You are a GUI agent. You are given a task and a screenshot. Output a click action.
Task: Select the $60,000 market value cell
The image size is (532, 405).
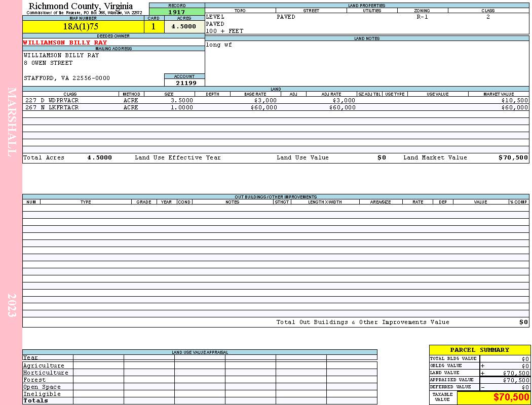(x=515, y=107)
